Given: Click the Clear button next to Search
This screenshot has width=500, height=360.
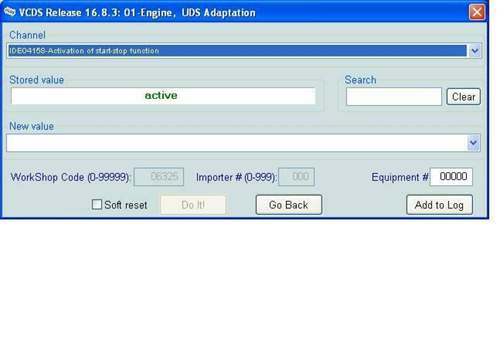Looking at the screenshot, I should click(463, 97).
